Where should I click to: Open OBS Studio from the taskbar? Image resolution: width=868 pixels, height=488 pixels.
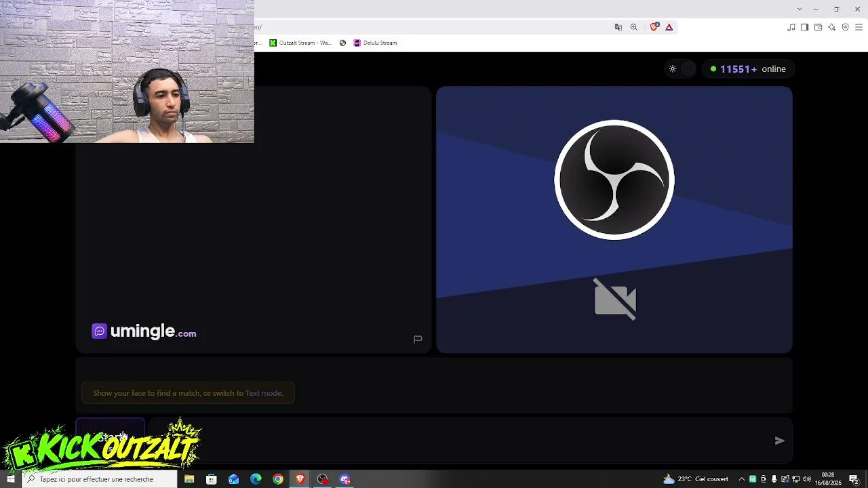[x=323, y=479]
